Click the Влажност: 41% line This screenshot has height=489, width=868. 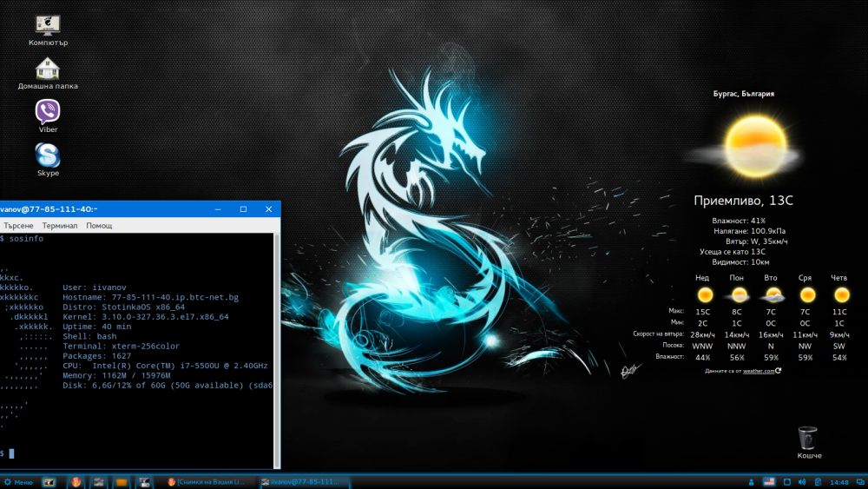click(x=739, y=221)
